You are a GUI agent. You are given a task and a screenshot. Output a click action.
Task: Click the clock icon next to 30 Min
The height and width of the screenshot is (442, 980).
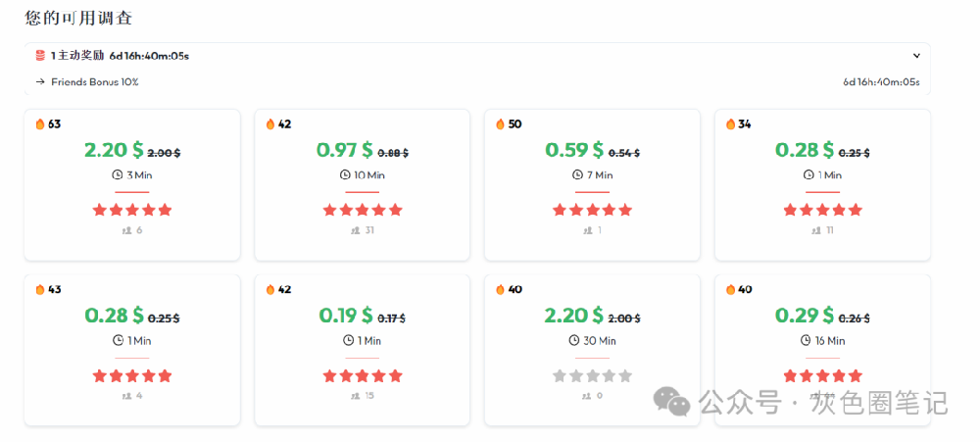[x=574, y=341]
